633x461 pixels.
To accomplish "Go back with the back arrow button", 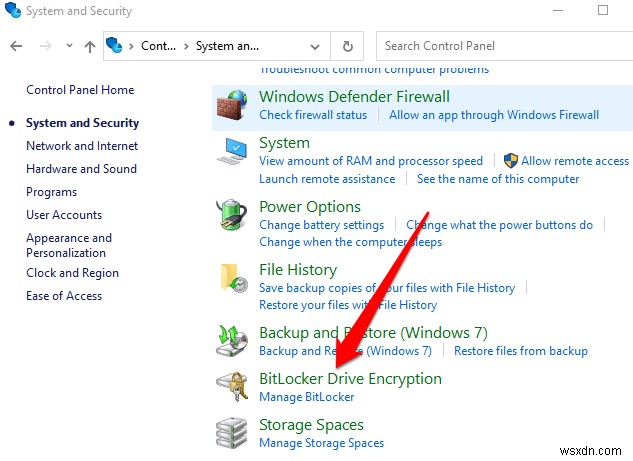I will point(16,46).
